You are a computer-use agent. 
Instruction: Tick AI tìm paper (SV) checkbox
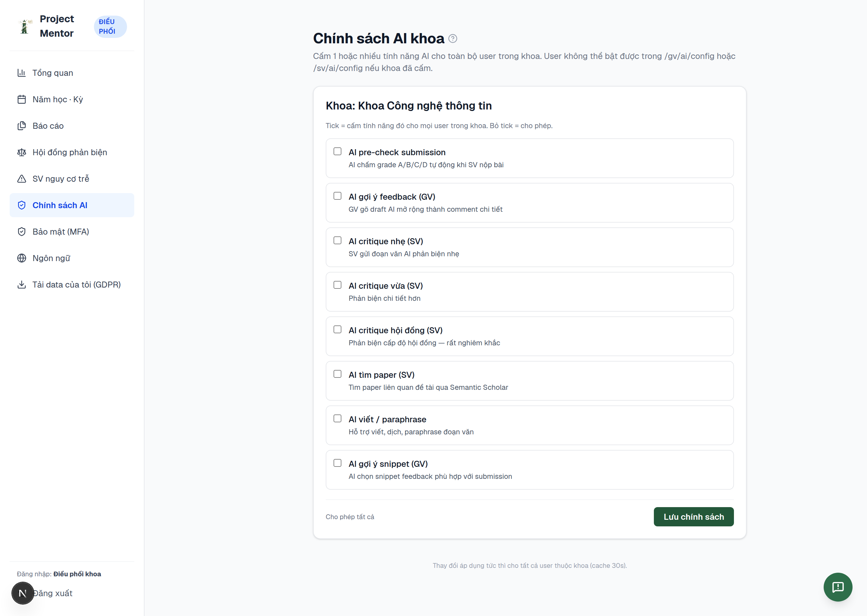point(337,374)
